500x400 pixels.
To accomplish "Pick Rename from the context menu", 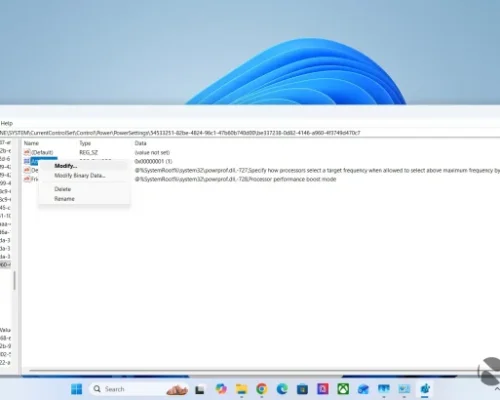I will [x=64, y=199].
